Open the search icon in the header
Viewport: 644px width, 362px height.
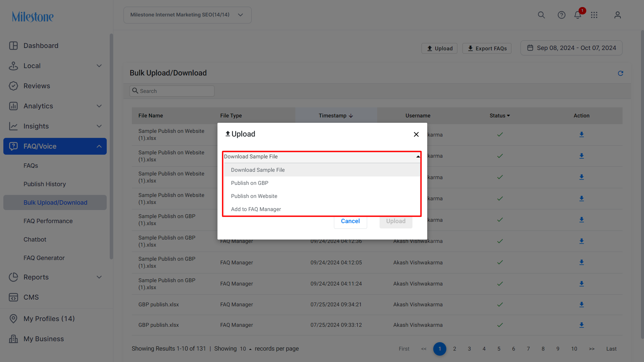coord(541,15)
